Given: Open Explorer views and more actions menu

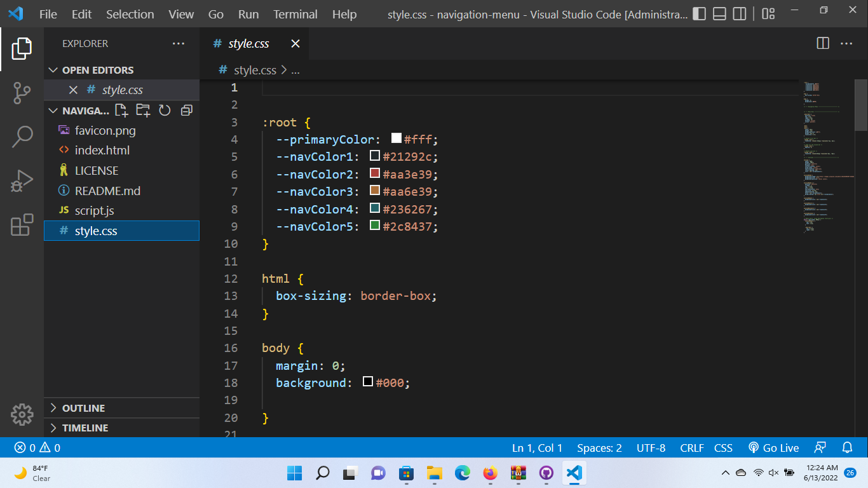Looking at the screenshot, I should coord(179,43).
